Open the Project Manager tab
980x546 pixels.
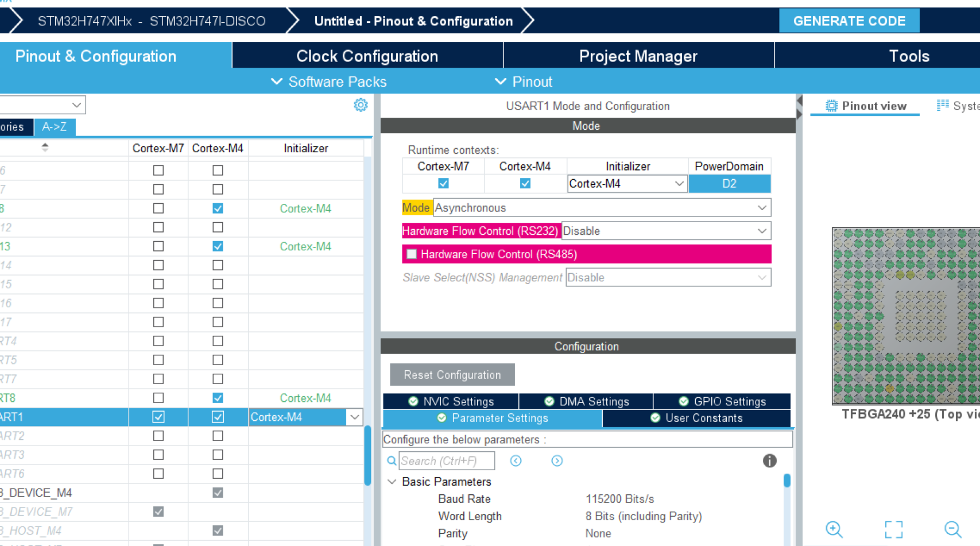pos(638,56)
